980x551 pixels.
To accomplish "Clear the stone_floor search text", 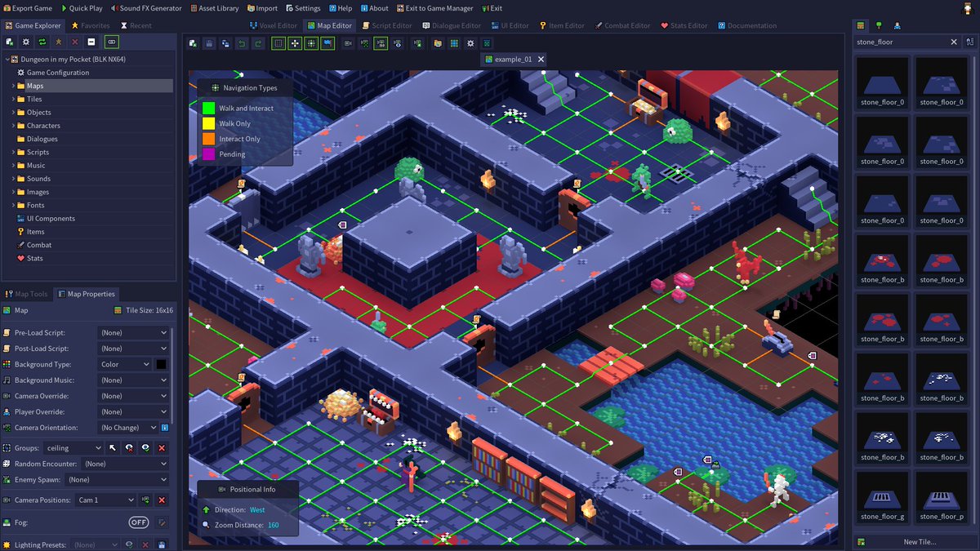I will (954, 42).
